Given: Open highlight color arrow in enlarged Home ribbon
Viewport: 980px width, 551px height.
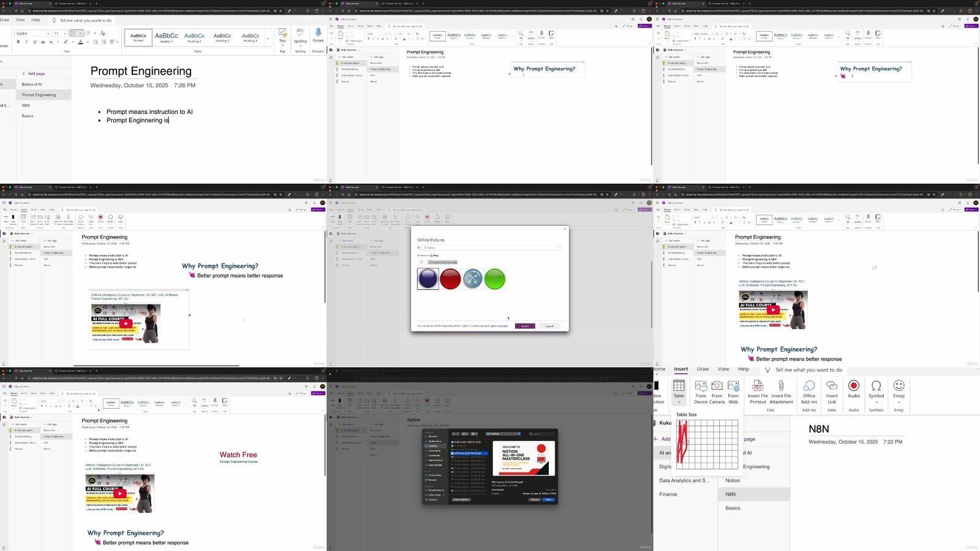Looking at the screenshot, I should pyautogui.click(x=73, y=42).
